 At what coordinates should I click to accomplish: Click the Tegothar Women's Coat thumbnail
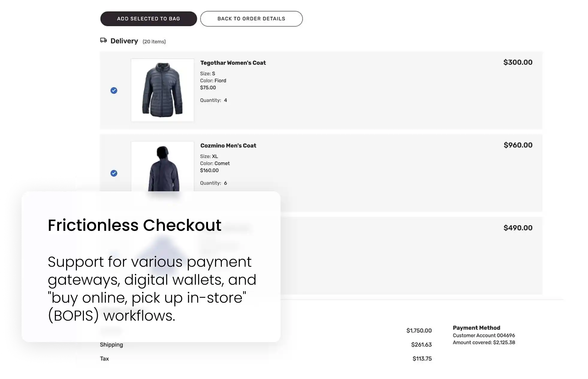coord(162,90)
